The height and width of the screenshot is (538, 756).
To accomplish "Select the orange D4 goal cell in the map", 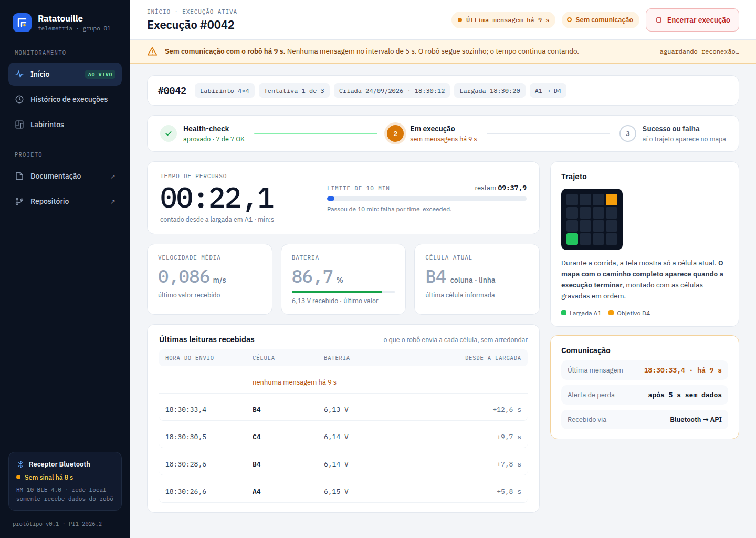I will (x=612, y=200).
